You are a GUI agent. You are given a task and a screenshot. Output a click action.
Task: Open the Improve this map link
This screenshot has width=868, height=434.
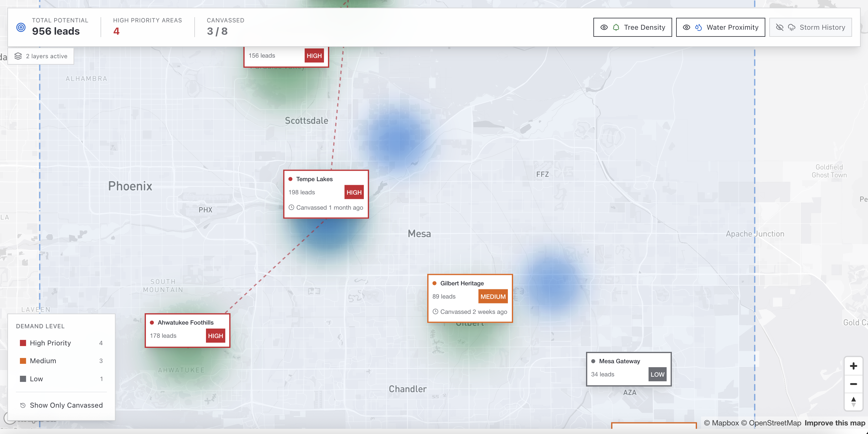[x=834, y=423]
